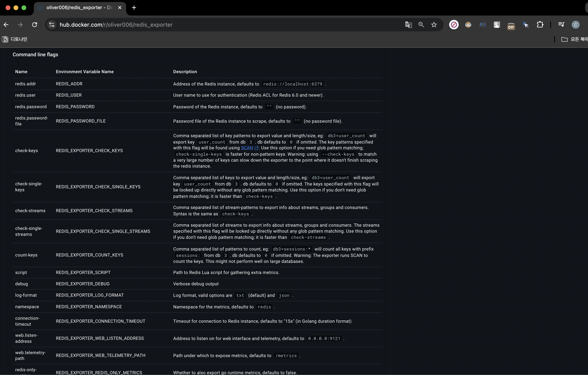Image resolution: width=588 pixels, height=375 pixels.
Task: Click the browser back arrow
Action: coord(6,25)
